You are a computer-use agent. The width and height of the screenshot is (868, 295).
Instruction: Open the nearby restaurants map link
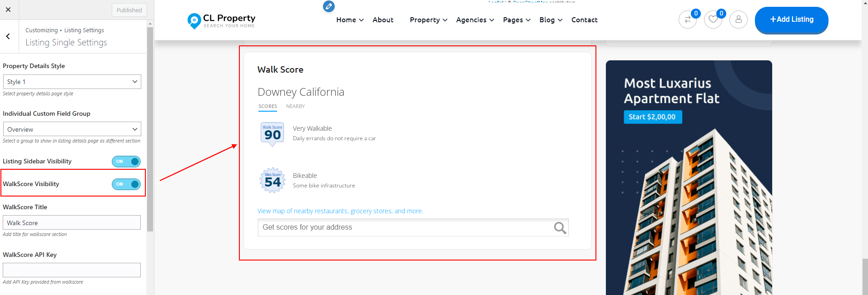point(340,211)
